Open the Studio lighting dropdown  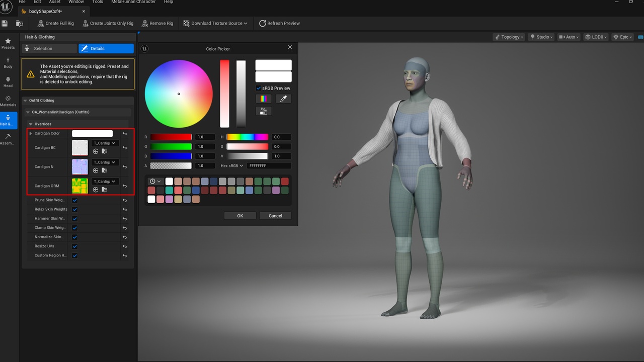tap(542, 37)
